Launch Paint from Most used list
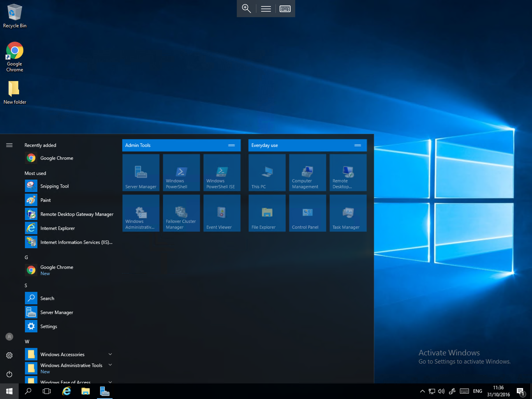This screenshot has height=399, width=532. [x=69, y=200]
